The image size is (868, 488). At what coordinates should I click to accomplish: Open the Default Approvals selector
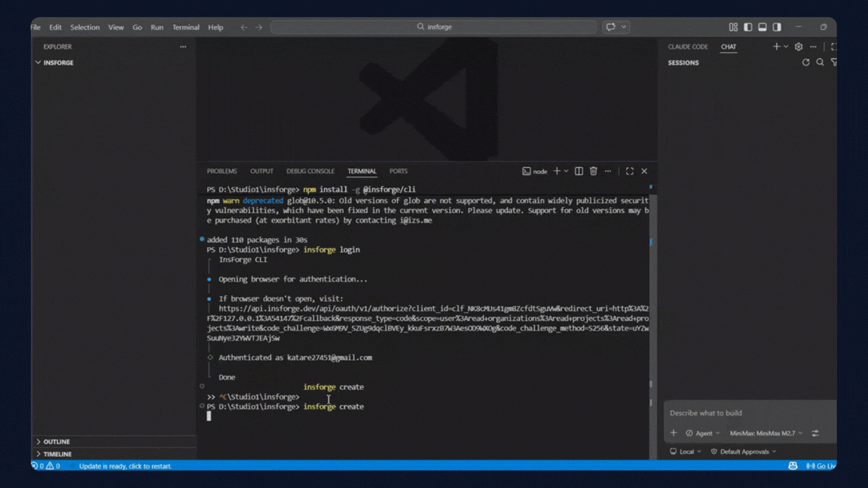click(744, 452)
